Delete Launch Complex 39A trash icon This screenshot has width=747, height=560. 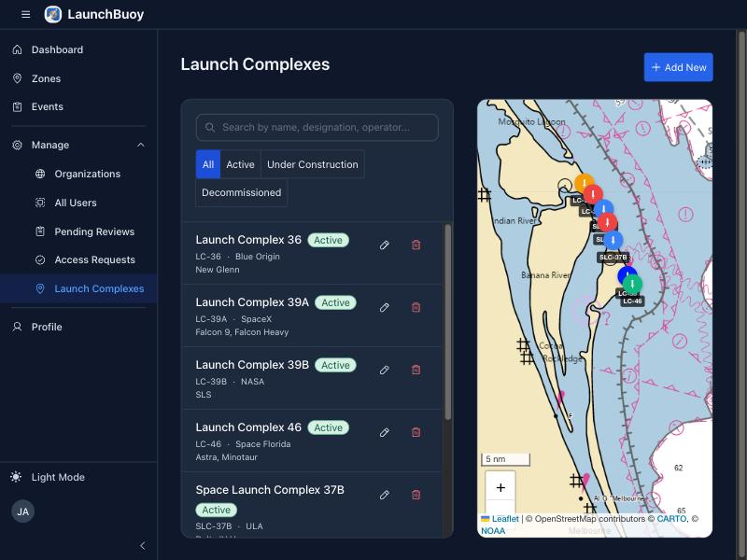pos(416,307)
